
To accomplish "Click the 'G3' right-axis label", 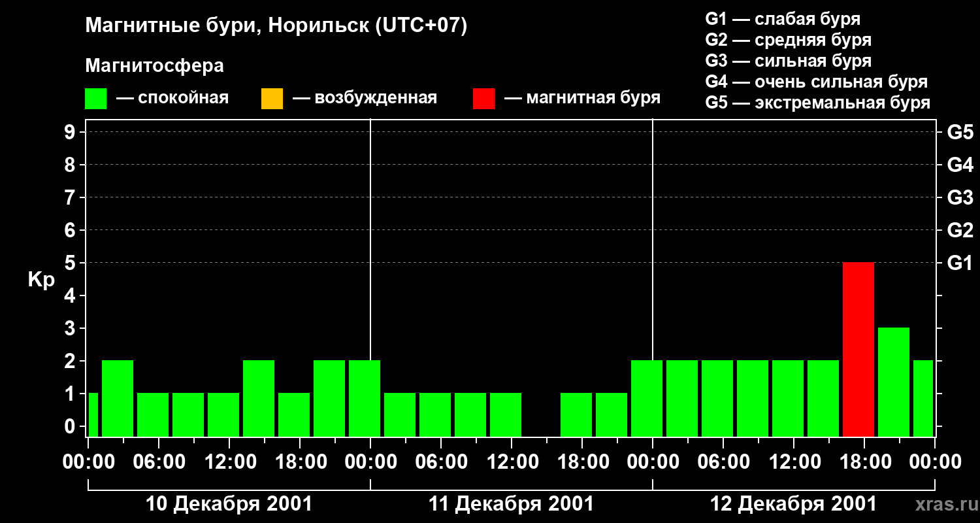I will click(x=960, y=197).
